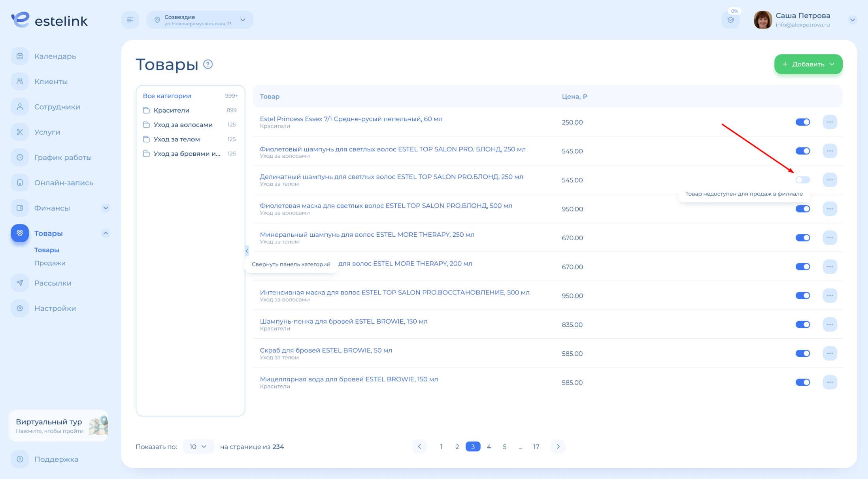Screen dimensions: 868x479
Task: Toggle the sidebar menu hamburger icon
Action: [x=130, y=20]
